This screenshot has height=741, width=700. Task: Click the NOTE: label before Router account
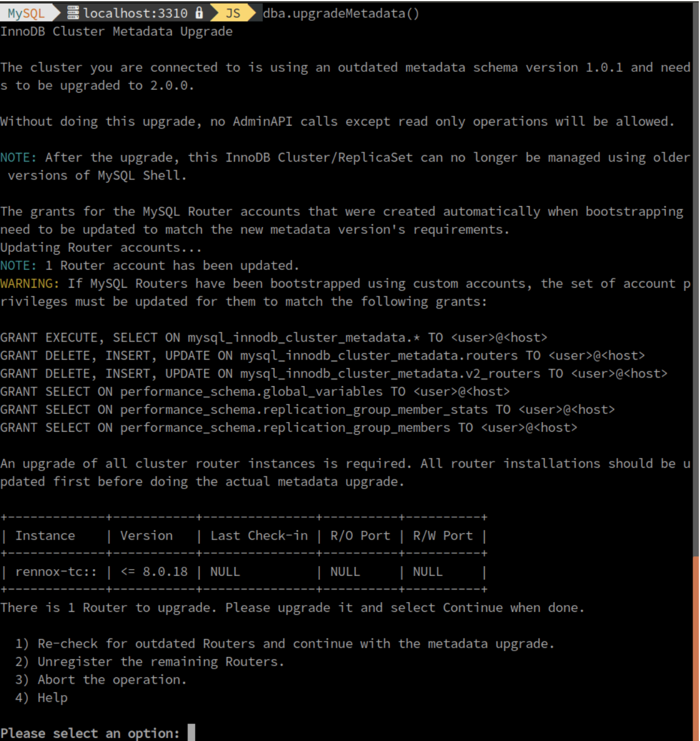19,266
